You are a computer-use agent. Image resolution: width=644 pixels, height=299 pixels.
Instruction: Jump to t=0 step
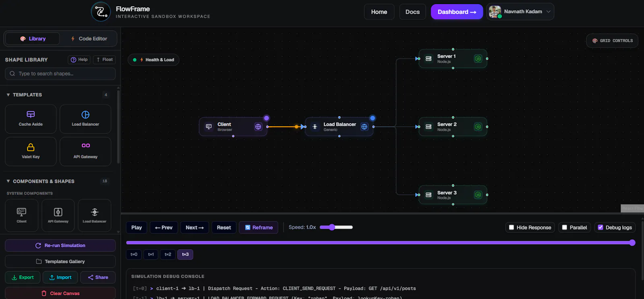134,254
